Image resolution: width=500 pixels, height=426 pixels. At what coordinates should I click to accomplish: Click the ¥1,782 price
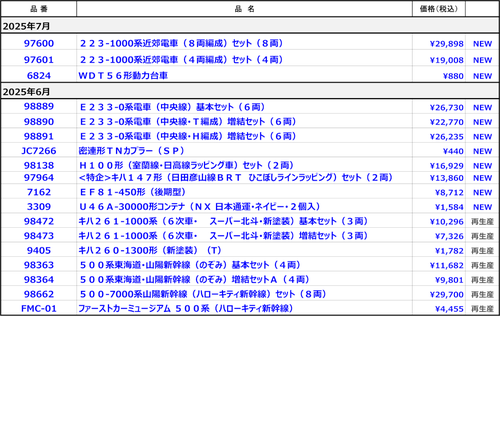pos(449,251)
